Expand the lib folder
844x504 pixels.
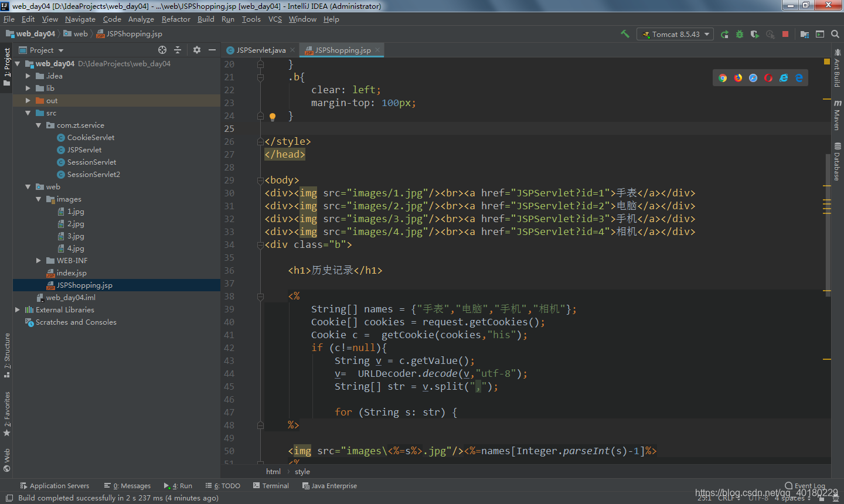tap(28, 88)
